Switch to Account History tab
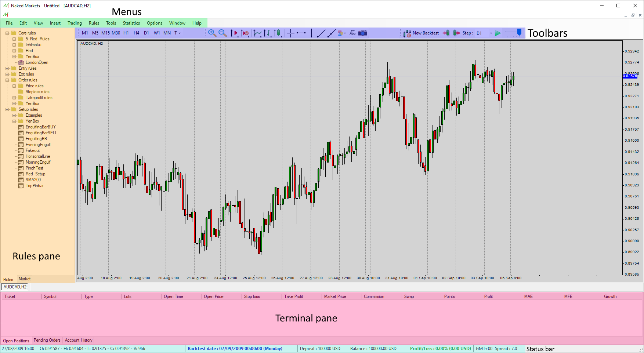This screenshot has width=644, height=353. pos(79,340)
